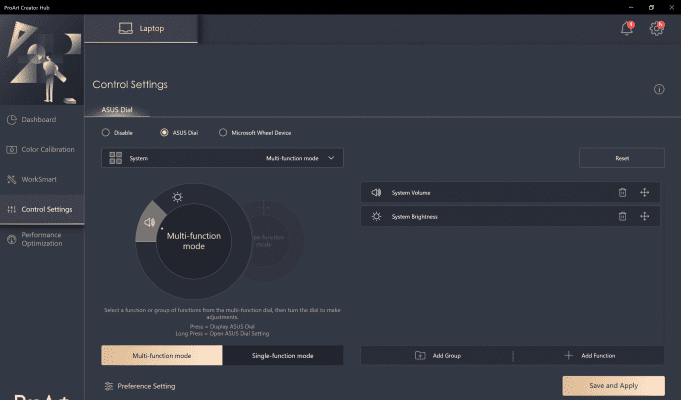
Task: Go to Dashboard in sidebar
Action: [x=42, y=119]
